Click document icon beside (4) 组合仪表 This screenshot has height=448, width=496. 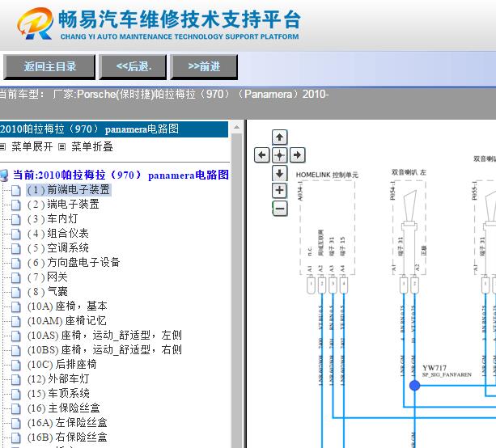click(16, 234)
